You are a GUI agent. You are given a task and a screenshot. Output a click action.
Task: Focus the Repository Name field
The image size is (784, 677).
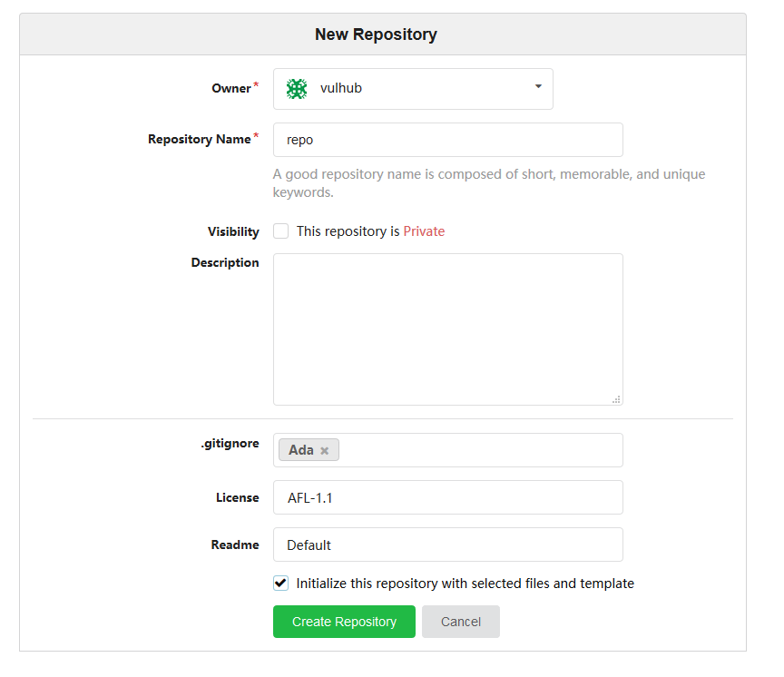click(448, 140)
